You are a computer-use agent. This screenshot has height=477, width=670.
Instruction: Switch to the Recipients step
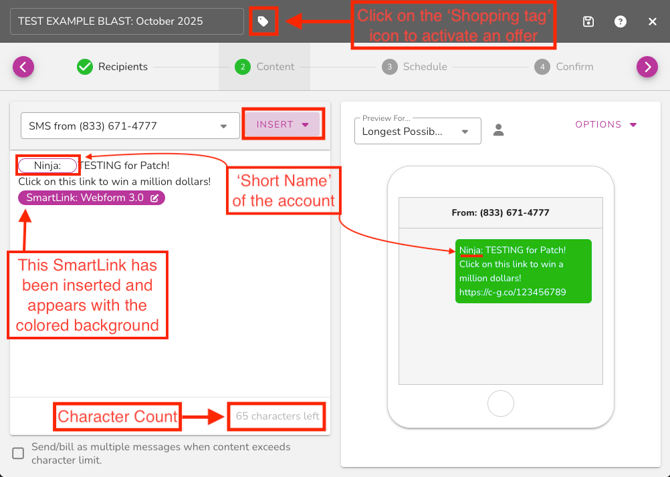112,67
